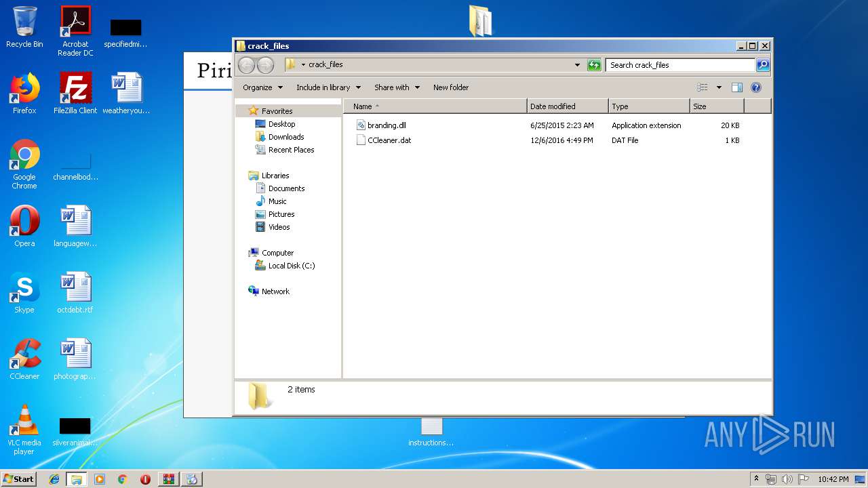Open VLC media player desktop shortcut
Image resolution: width=868 pixels, height=488 pixels.
[24, 430]
